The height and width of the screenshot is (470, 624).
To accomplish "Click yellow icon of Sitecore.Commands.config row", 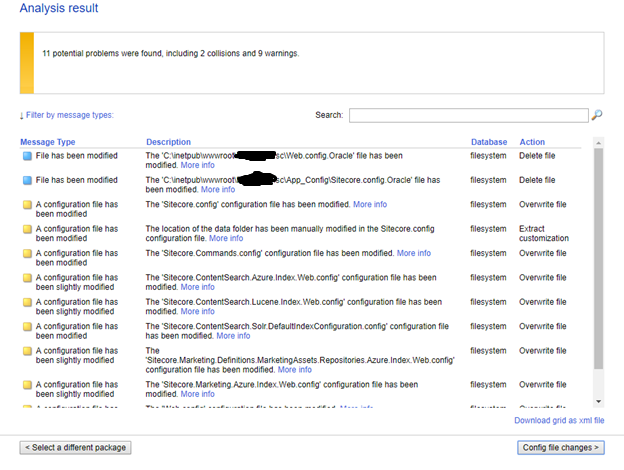I will pyautogui.click(x=27, y=253).
